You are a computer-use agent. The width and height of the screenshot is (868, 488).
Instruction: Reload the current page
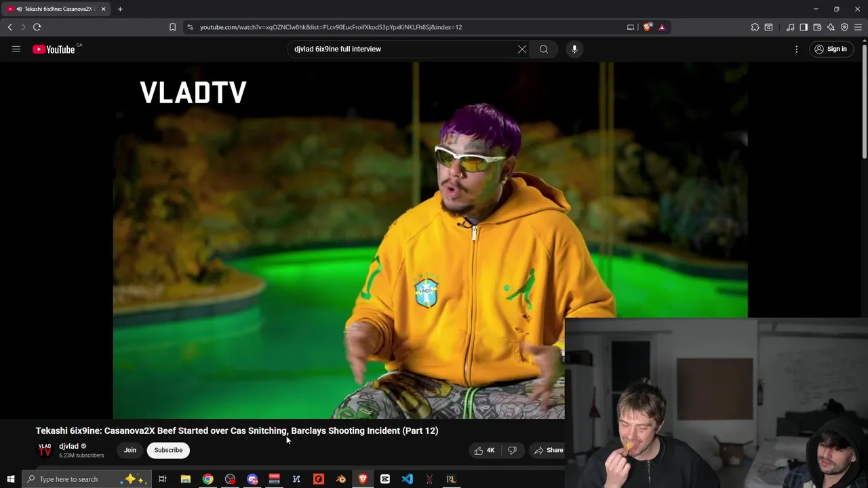coord(37,27)
